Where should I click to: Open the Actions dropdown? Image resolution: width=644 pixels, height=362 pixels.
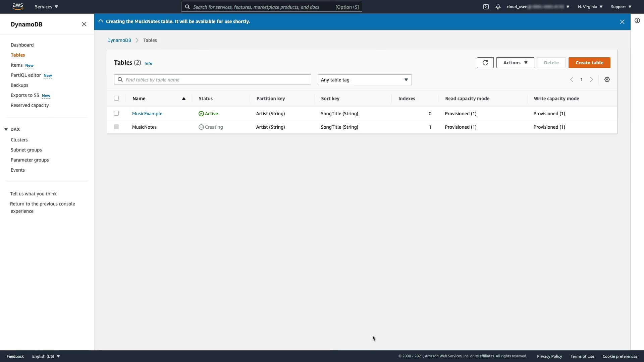[x=515, y=63]
